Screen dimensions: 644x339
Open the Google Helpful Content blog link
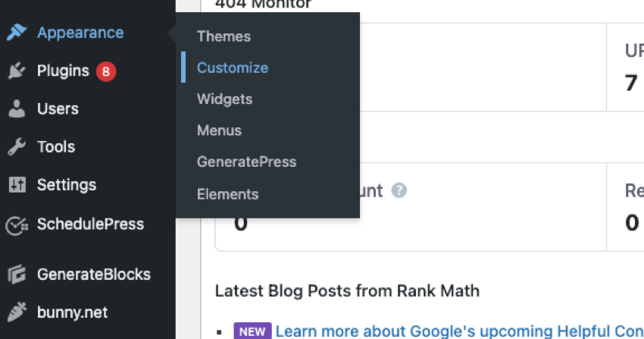click(460, 331)
